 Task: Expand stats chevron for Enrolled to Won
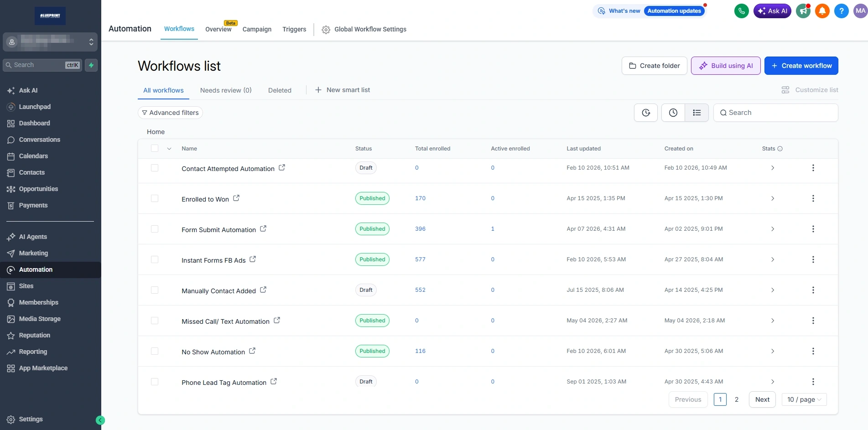(x=773, y=198)
